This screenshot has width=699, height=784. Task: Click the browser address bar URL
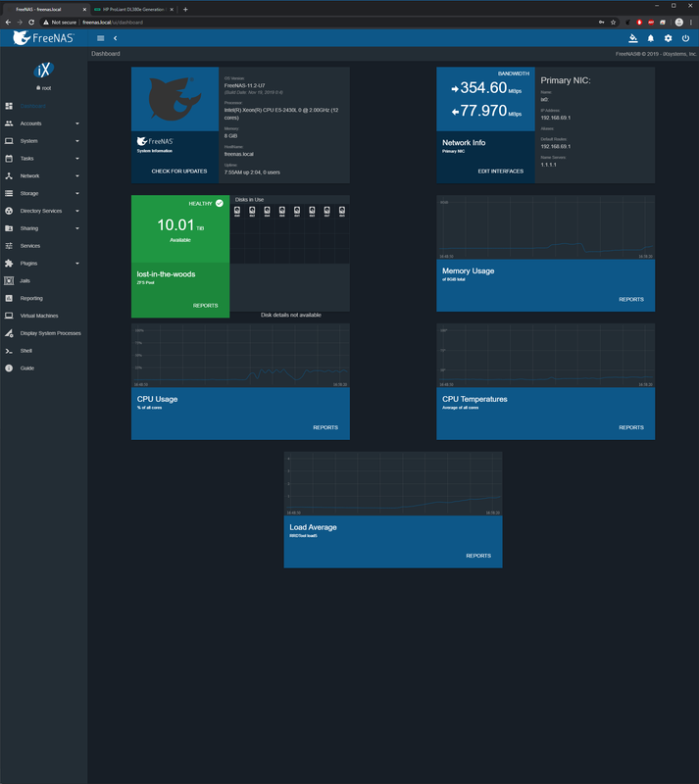113,23
